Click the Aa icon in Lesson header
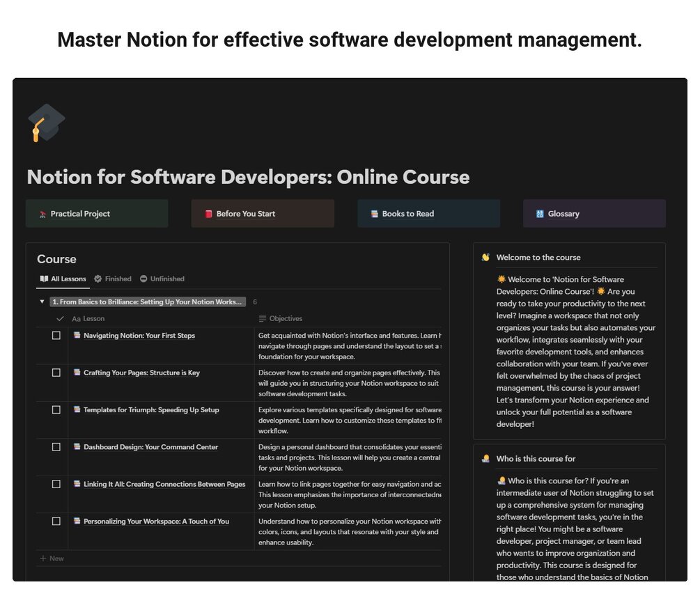The image size is (700, 594). (x=77, y=319)
